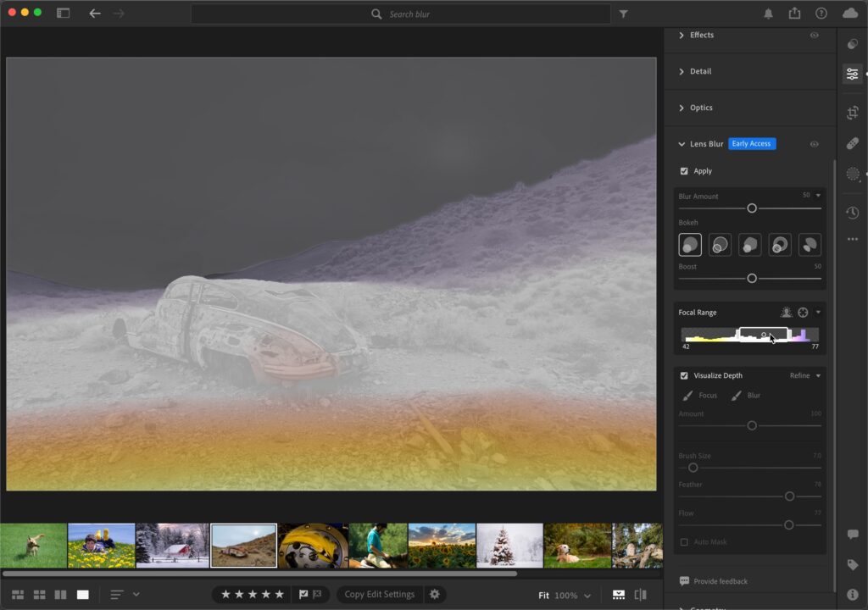
Task: Open the Refine dropdown
Action: [805, 375]
